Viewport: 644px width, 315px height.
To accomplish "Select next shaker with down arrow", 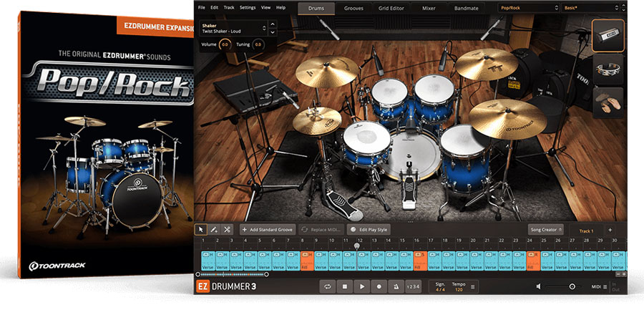I will pyautogui.click(x=273, y=32).
